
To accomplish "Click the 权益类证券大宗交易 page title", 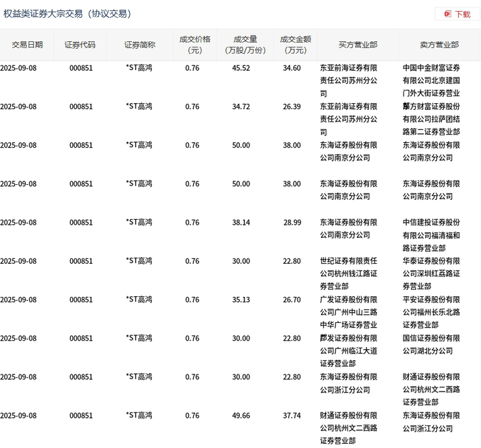I will [67, 14].
